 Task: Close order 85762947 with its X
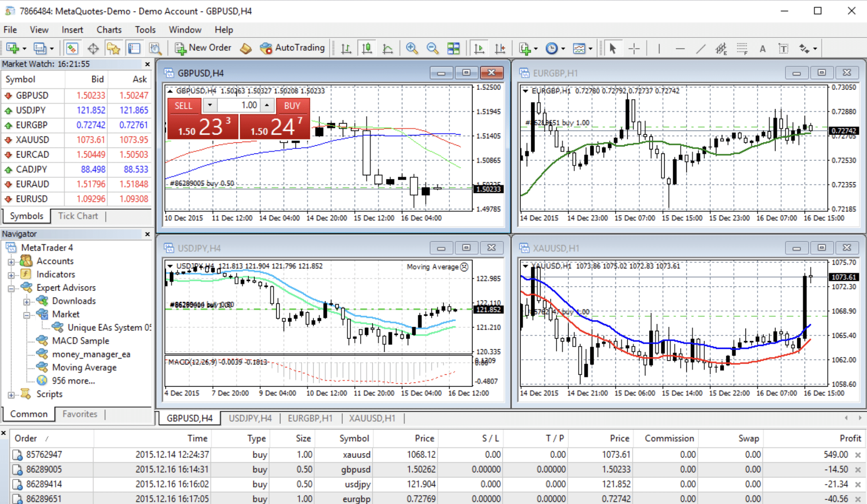[858, 455]
